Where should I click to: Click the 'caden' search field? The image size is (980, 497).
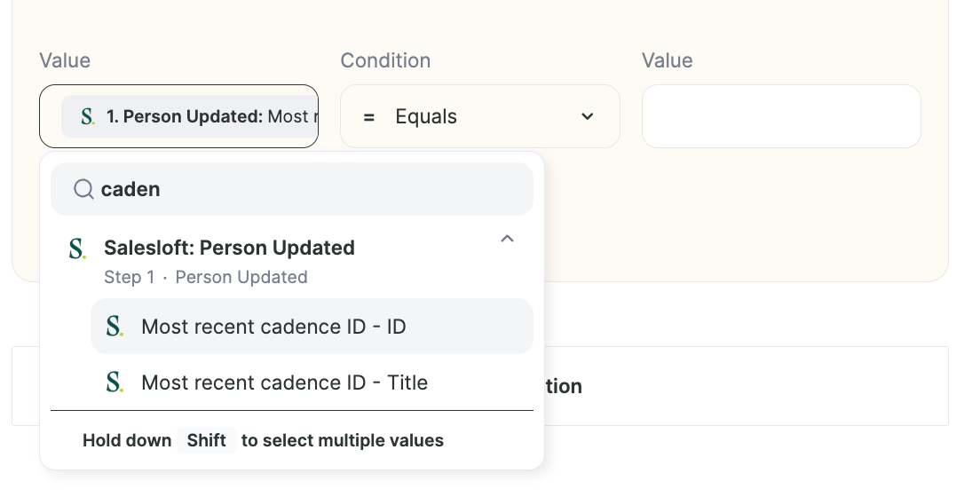pyautogui.click(x=292, y=189)
